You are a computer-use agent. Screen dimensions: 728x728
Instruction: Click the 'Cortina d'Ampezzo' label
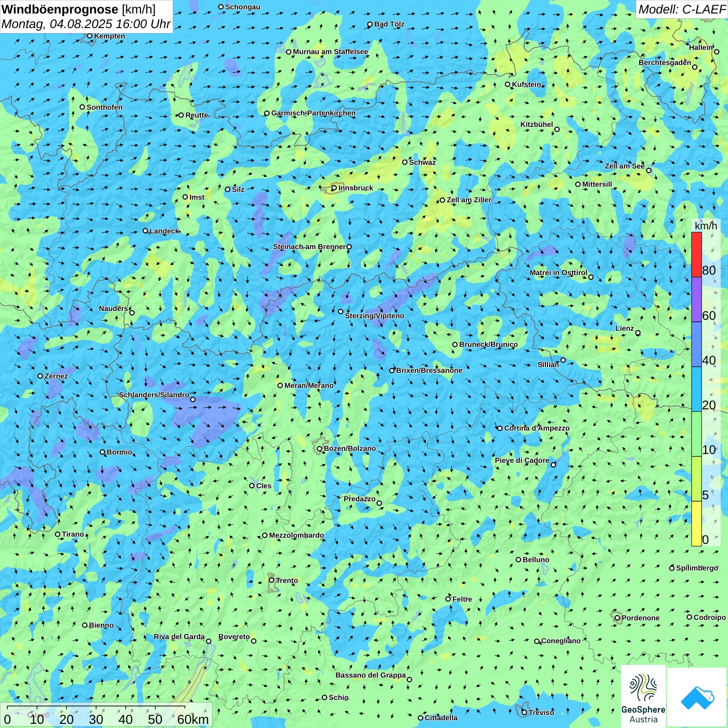(537, 428)
